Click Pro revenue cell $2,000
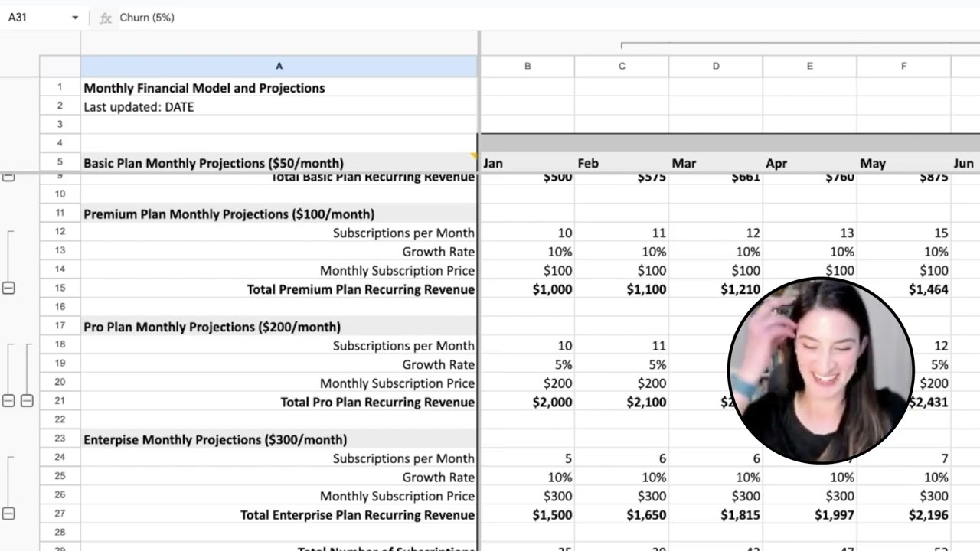The height and width of the screenshot is (551, 980). [528, 402]
